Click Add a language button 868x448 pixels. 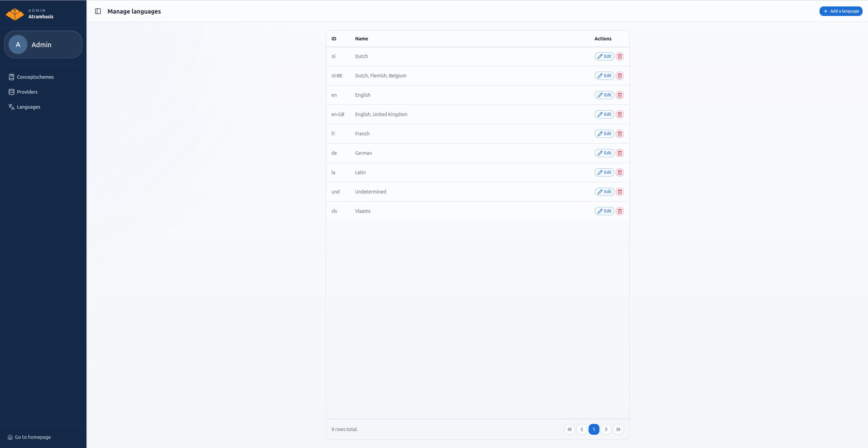(841, 11)
